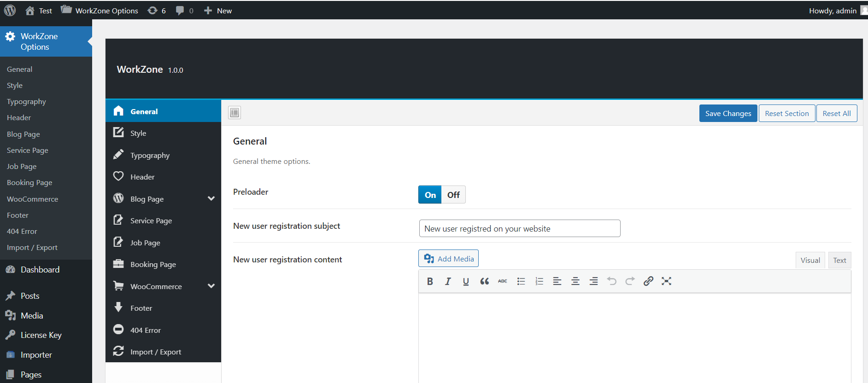Open Typography in WordPress sidebar

click(x=26, y=102)
